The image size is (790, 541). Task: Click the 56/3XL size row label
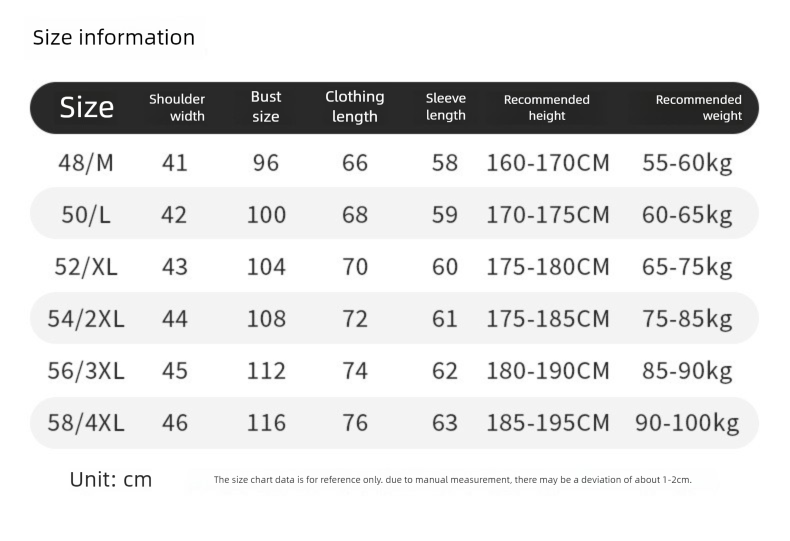[87, 371]
